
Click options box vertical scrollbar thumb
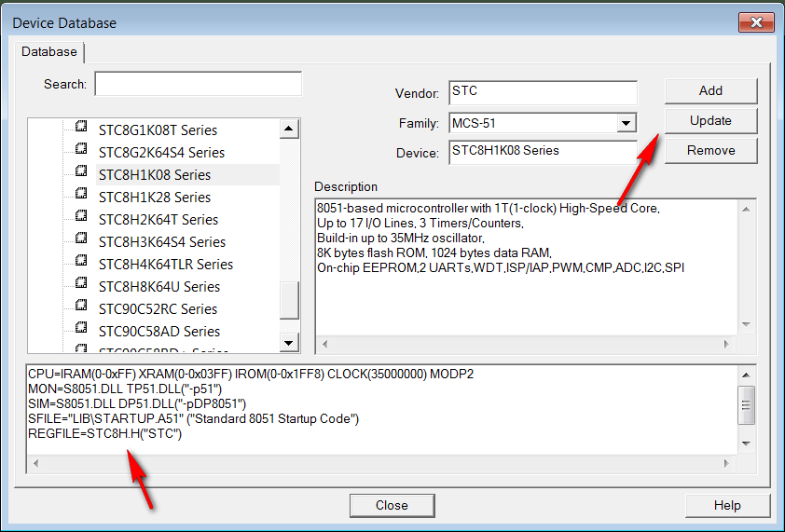[x=746, y=405]
